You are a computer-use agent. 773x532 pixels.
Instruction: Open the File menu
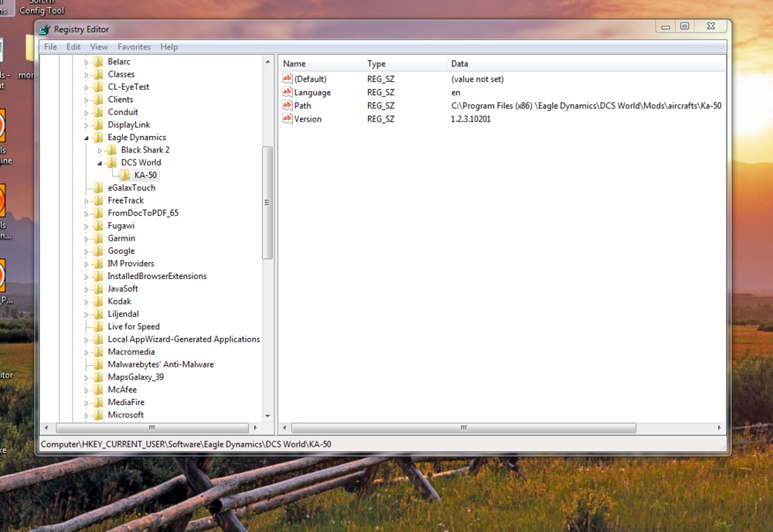[x=50, y=47]
